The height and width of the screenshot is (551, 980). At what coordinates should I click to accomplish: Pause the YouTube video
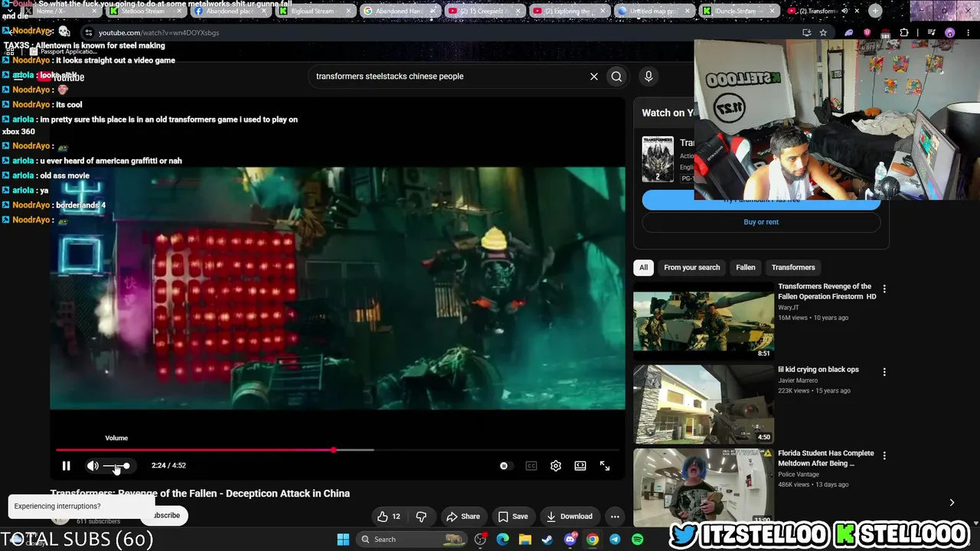[x=67, y=465]
